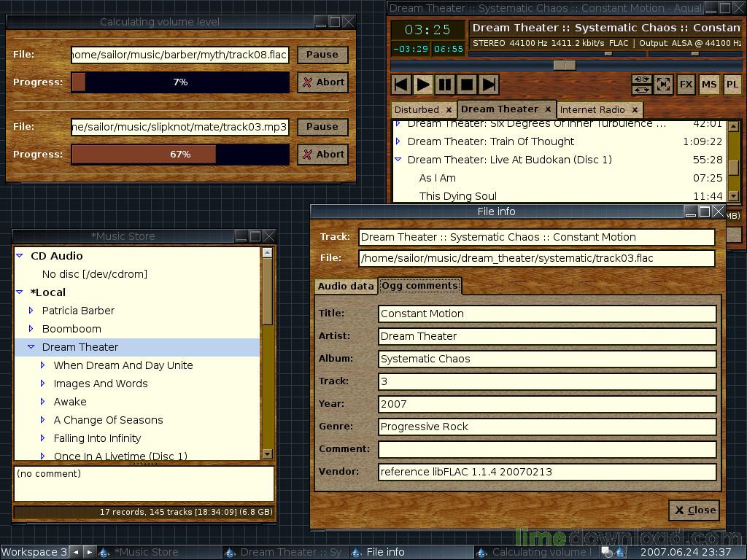Viewport: 747px width, 560px height.
Task: Close the Internet Radio tab with x
Action: [x=635, y=110]
